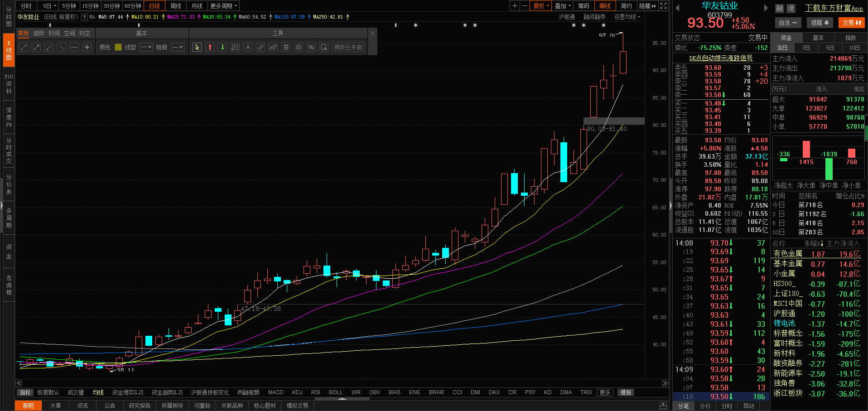The width and height of the screenshot is (868, 411).
Task: Open line style 线型 dropdown
Action: point(146,47)
